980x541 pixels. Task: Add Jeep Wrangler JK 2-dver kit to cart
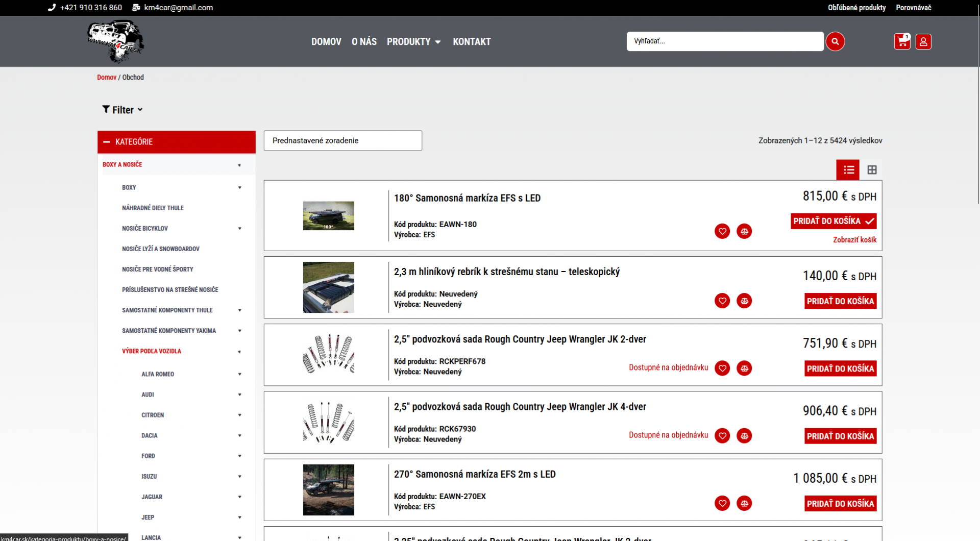click(x=841, y=368)
